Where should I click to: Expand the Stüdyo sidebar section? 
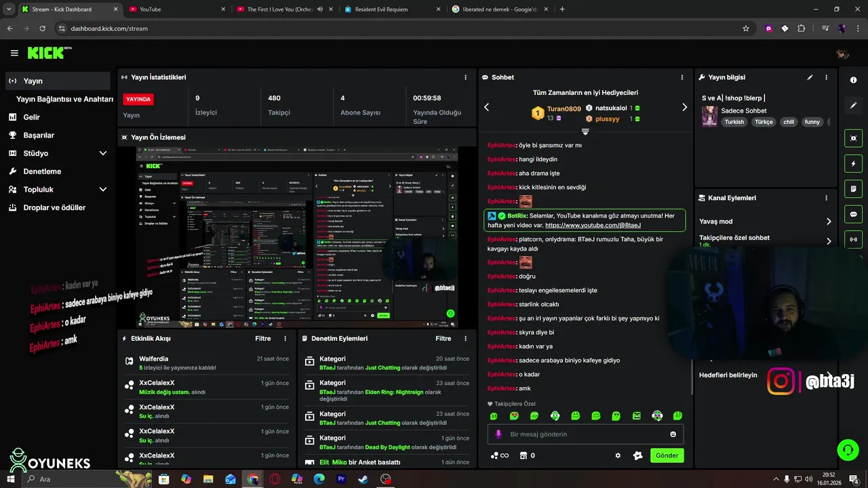click(x=103, y=153)
